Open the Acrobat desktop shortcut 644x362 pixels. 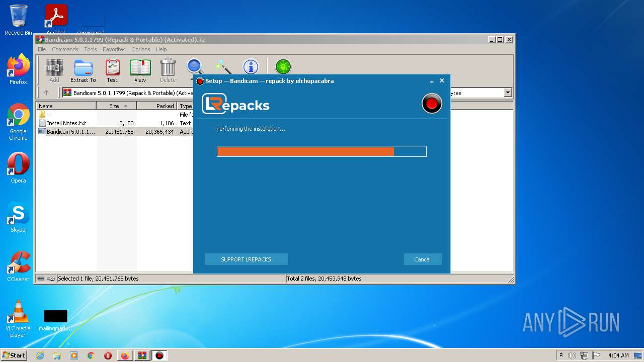pyautogui.click(x=56, y=19)
